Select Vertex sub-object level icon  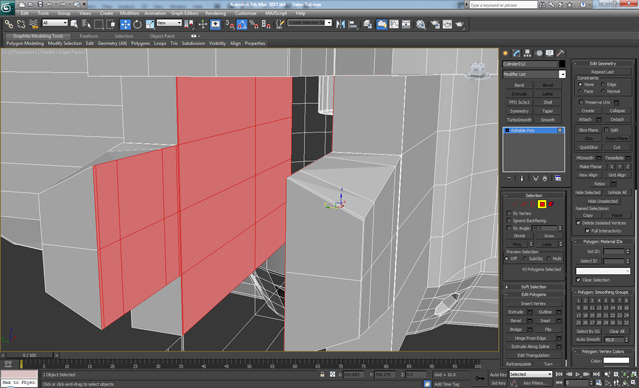tap(515, 204)
